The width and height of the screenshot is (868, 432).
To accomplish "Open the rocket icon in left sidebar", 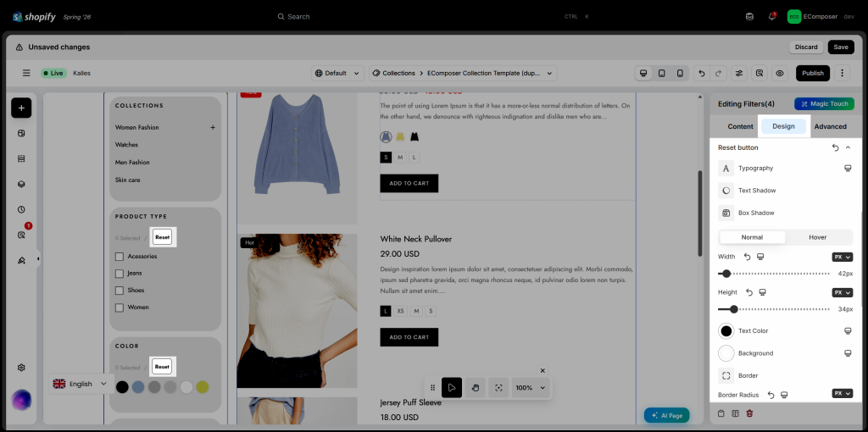I will tap(21, 261).
